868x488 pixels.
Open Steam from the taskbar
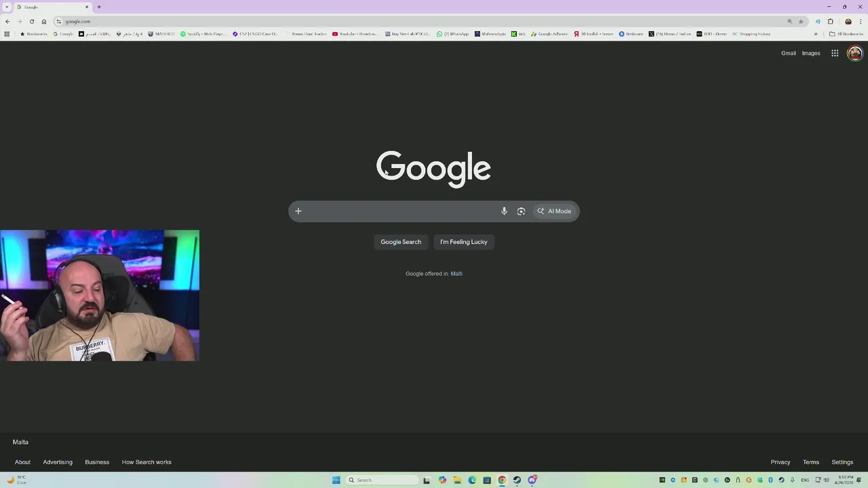[517, 480]
